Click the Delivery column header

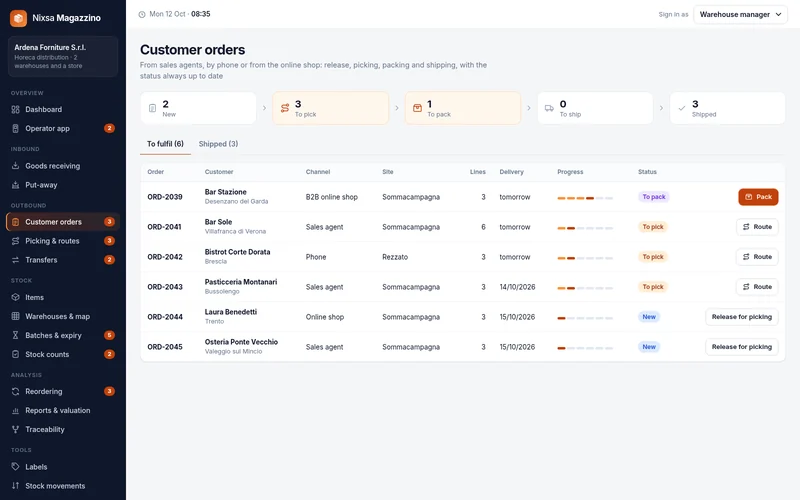[511, 172]
